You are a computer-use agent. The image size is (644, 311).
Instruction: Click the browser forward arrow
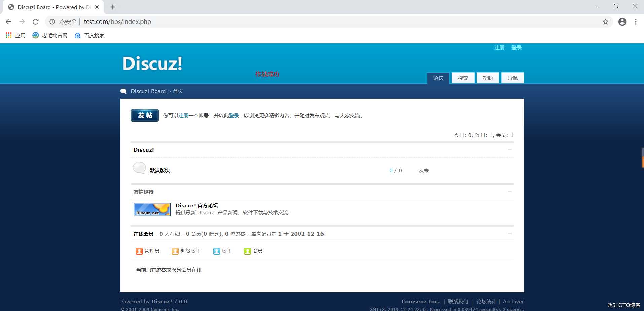22,21
